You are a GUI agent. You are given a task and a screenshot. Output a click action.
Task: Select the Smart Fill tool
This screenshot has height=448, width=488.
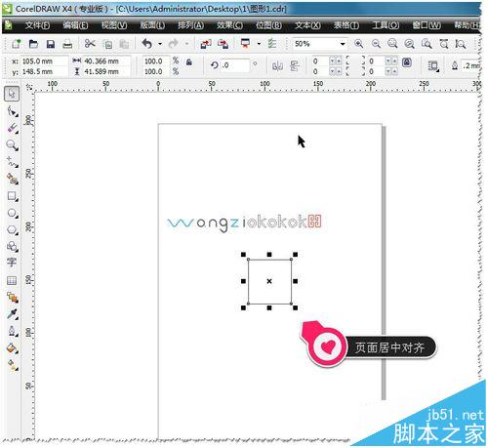coord(13,179)
